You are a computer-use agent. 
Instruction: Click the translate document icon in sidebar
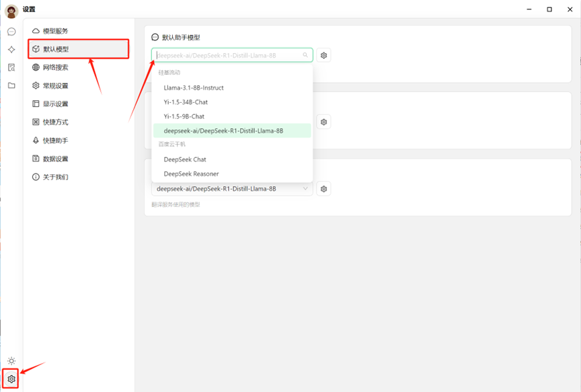[x=11, y=67]
